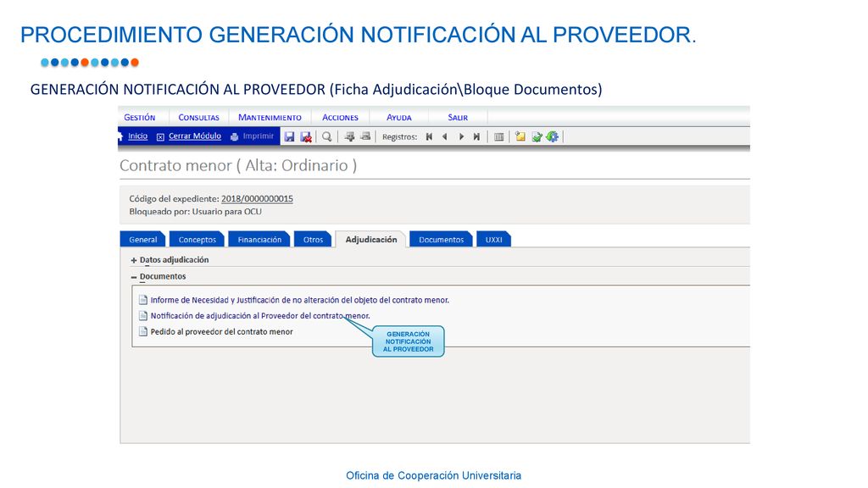This screenshot has height=488, width=868.
Task: Open the Consultas menu
Action: [198, 117]
